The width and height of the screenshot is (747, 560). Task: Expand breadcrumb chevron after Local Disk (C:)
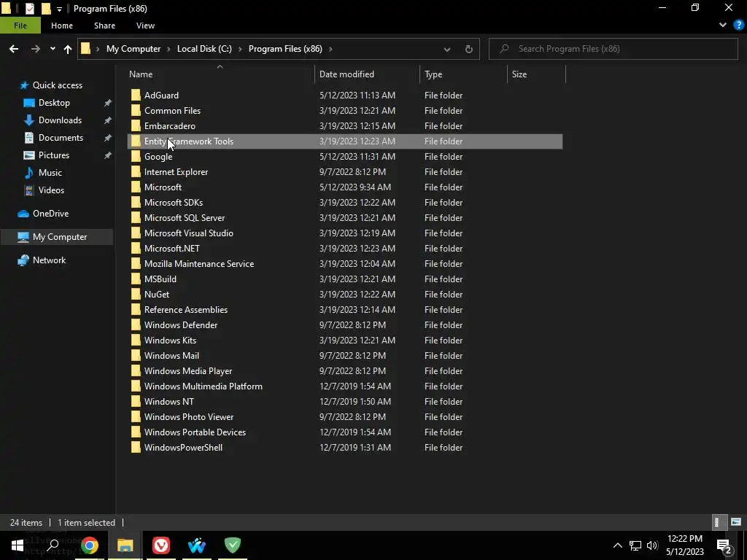pyautogui.click(x=239, y=49)
